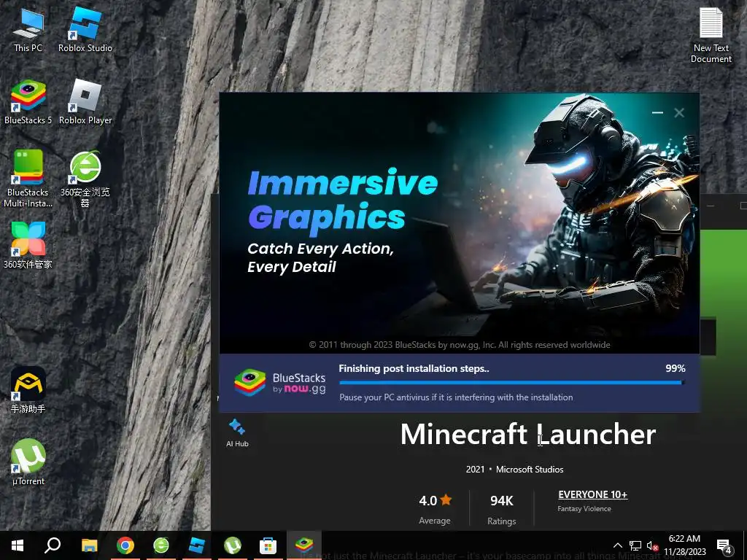Open clock showing 6:22 AM
The width and height of the screenshot is (747, 560).
pyautogui.click(x=684, y=545)
